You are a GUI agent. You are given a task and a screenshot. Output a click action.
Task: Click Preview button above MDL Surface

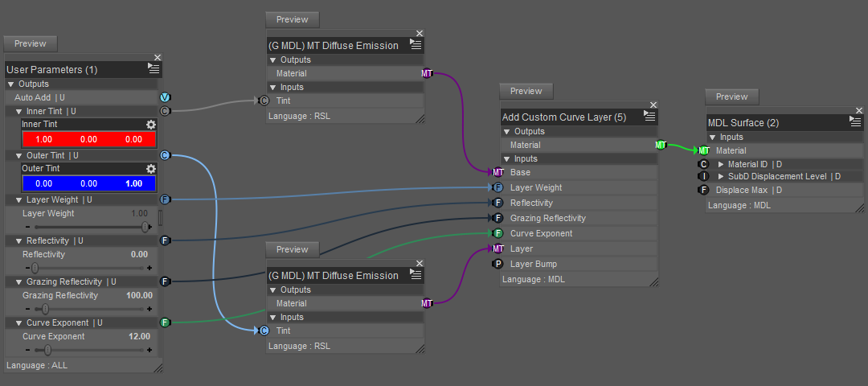731,96
